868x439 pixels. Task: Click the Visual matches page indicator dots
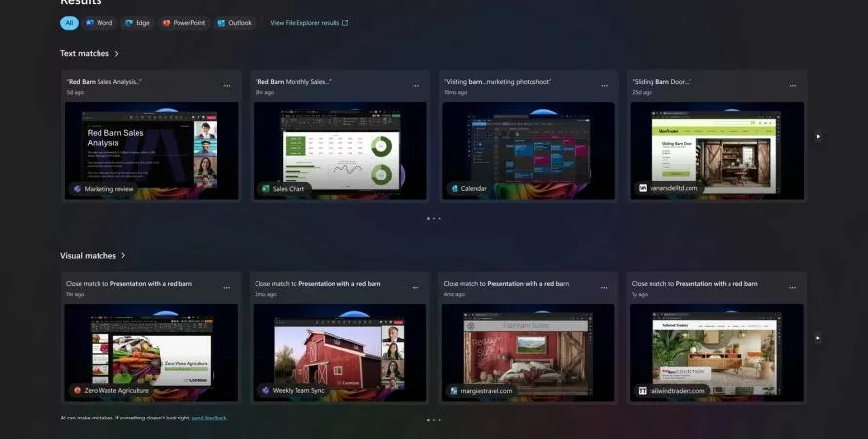[434, 420]
